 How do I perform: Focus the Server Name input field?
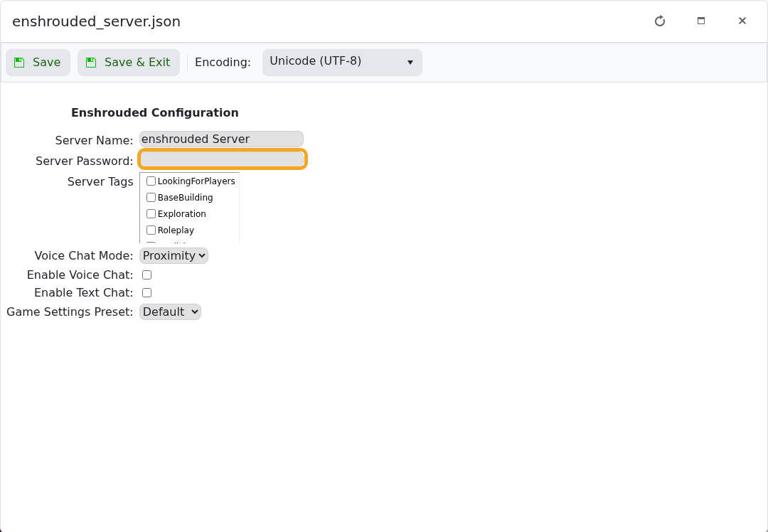[221, 139]
